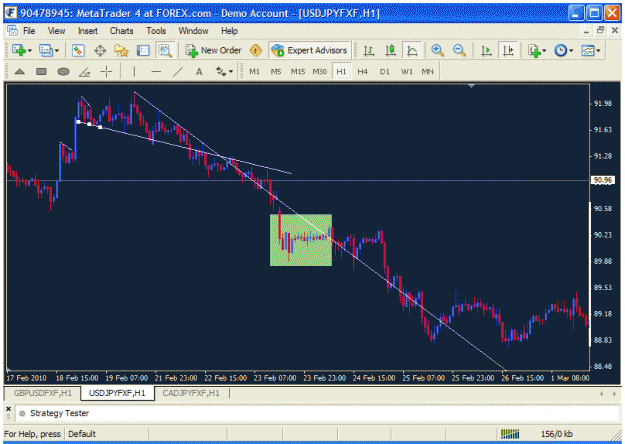Select the triangle drawing tool
This screenshot has height=444, width=625.
click(x=20, y=72)
